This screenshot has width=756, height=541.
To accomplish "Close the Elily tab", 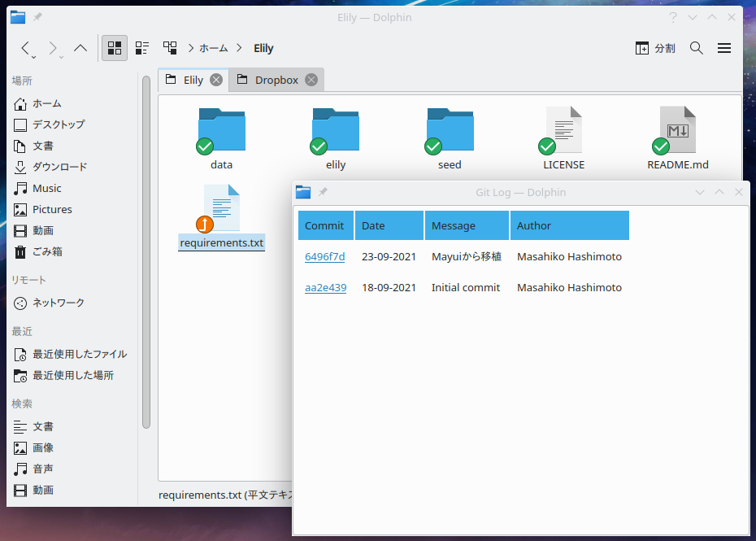I will [x=216, y=80].
